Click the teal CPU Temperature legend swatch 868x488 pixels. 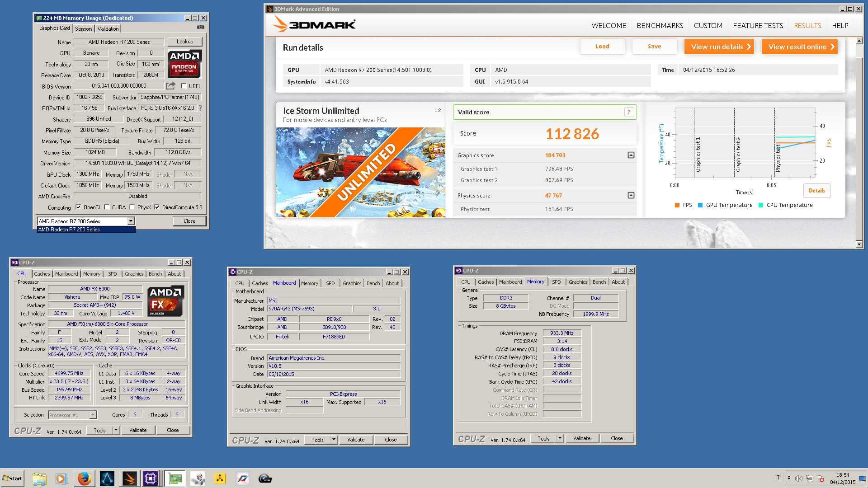coord(761,205)
